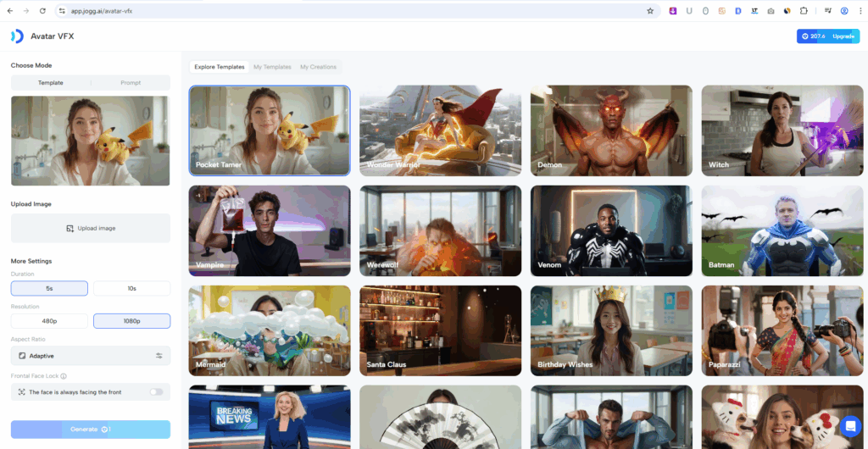The image size is (868, 449).
Task: Click the Jogg logo icon
Action: 17,36
